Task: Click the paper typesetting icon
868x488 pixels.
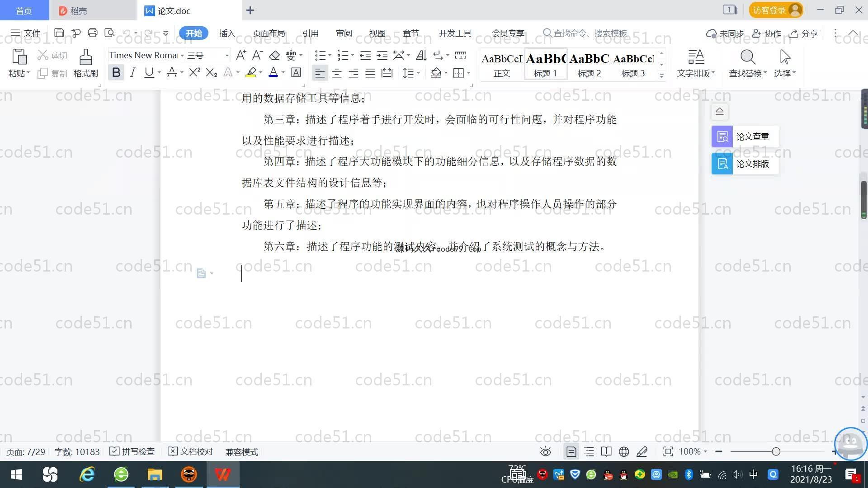Action: point(722,164)
